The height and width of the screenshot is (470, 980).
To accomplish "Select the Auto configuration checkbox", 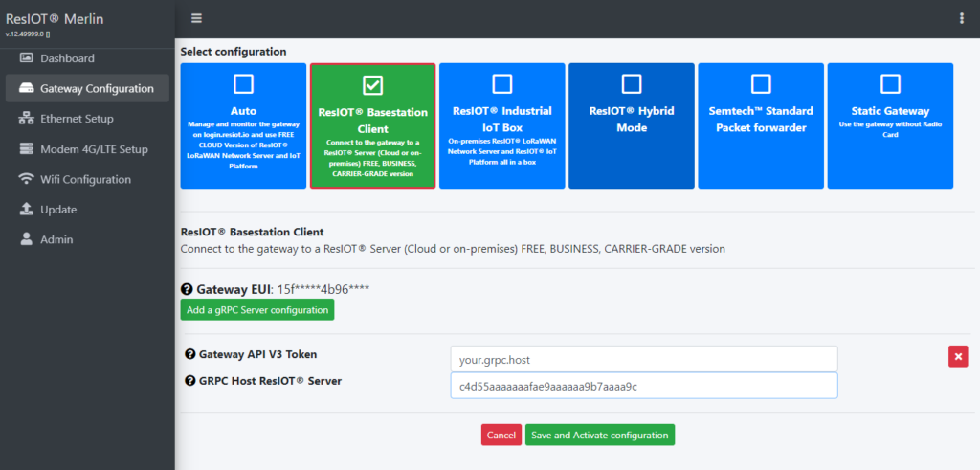I will [x=244, y=83].
